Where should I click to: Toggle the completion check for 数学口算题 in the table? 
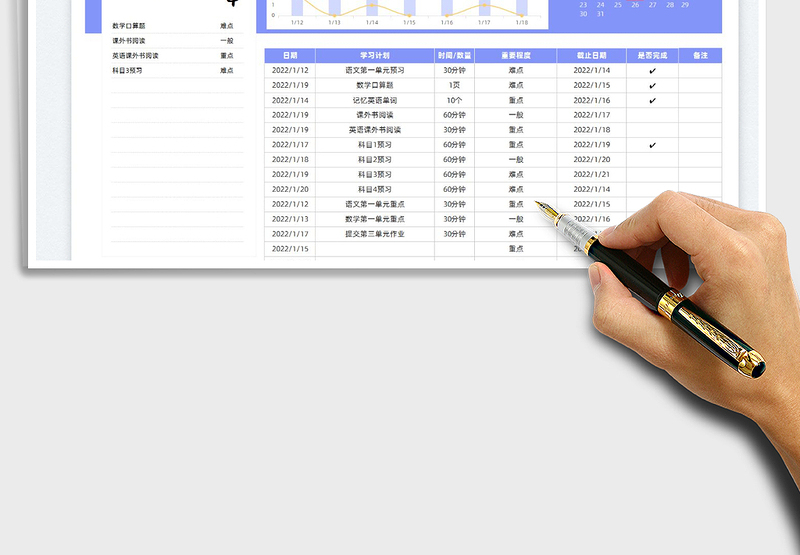pyautogui.click(x=652, y=86)
